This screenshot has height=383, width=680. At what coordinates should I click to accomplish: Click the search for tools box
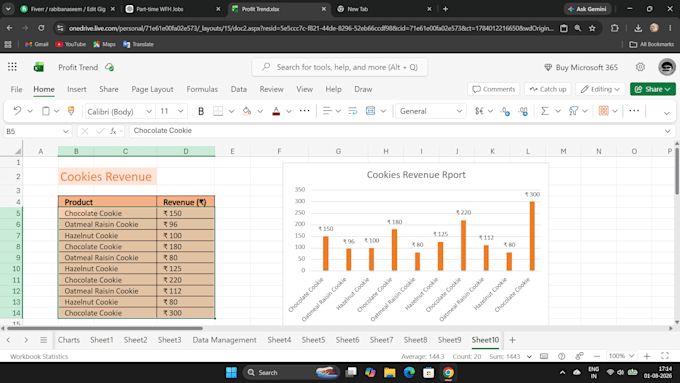(x=340, y=67)
